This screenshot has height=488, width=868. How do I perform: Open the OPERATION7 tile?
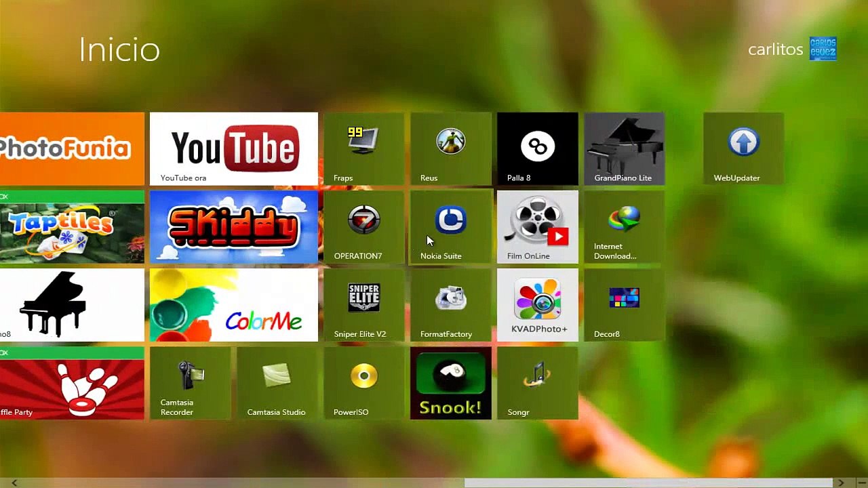[x=363, y=227]
